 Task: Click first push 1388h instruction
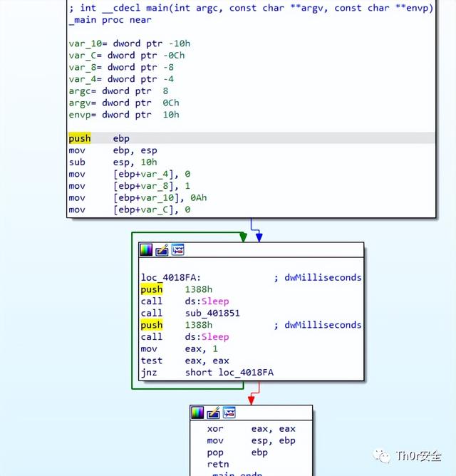pos(177,289)
